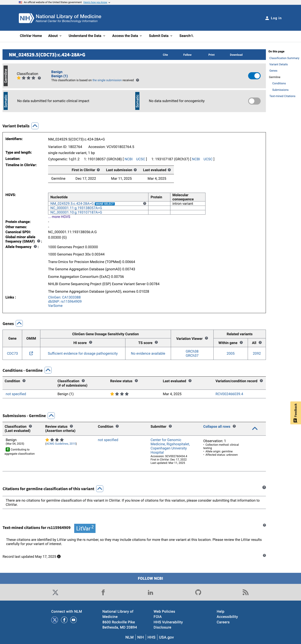Collapse the Genes section
This screenshot has width=301, height=644.
pos(19,323)
